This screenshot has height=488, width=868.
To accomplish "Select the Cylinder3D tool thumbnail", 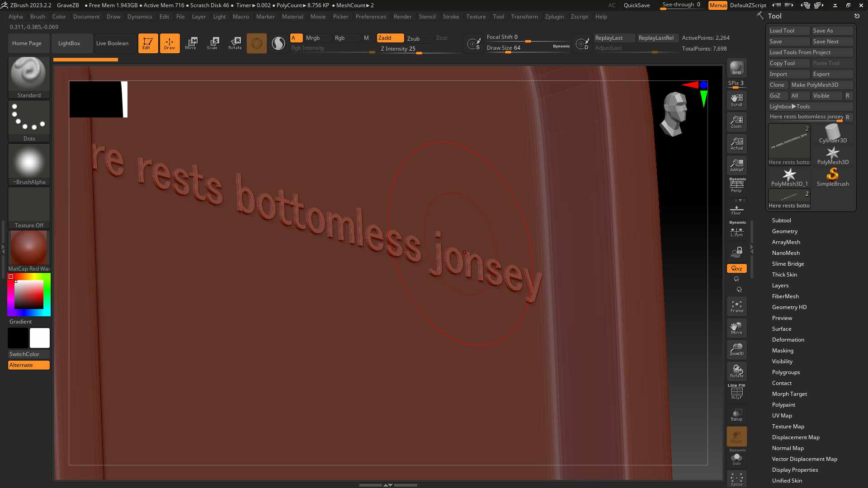I will pyautogui.click(x=832, y=134).
